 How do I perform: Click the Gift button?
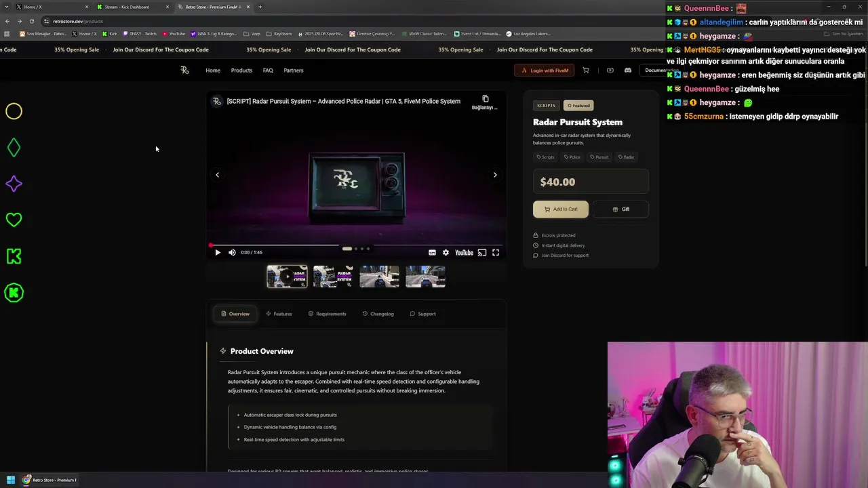click(620, 209)
